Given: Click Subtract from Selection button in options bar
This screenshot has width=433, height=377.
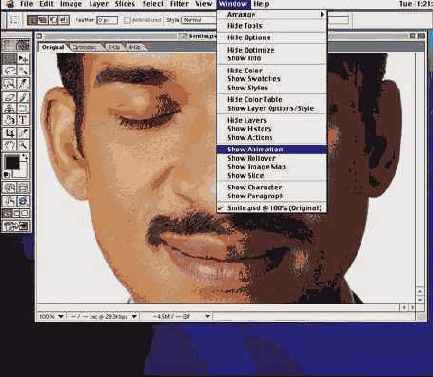Looking at the screenshot, I should coord(53,20).
